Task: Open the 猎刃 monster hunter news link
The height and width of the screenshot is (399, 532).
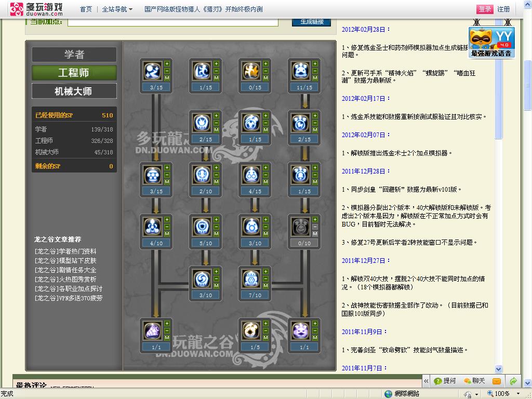Action: (204, 9)
